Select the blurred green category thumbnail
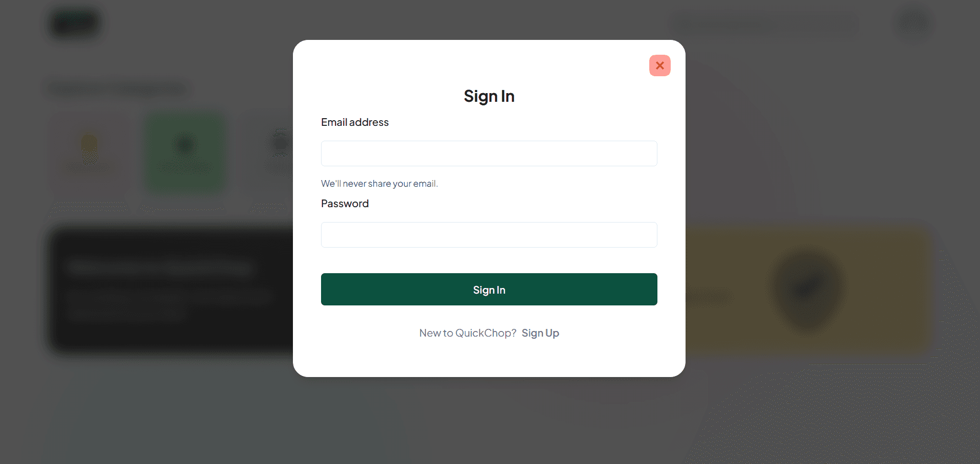This screenshot has height=464, width=980. pos(185,152)
